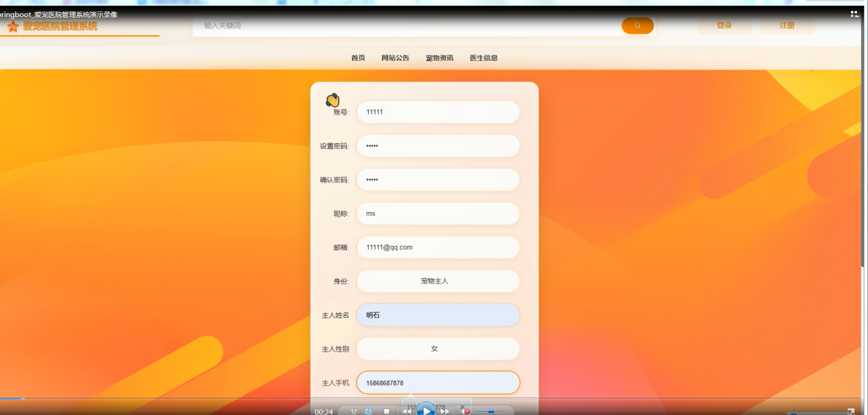Click the 设置密码 password field

pos(438,146)
